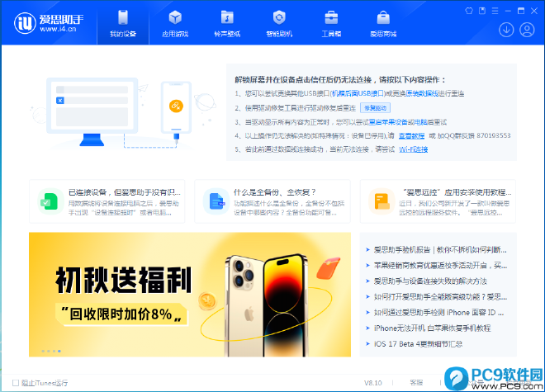
Task: Open the 查看教程 link
Action: [x=411, y=135]
